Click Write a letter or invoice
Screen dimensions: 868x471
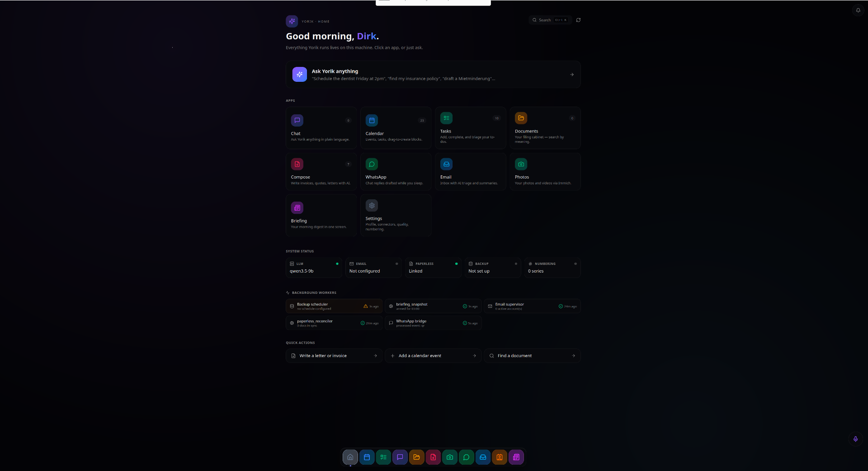coord(334,356)
